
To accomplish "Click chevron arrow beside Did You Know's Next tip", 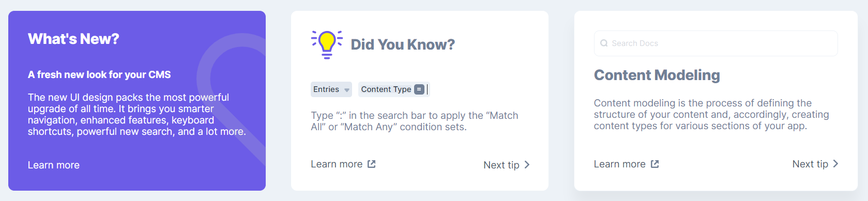I will pos(527,165).
